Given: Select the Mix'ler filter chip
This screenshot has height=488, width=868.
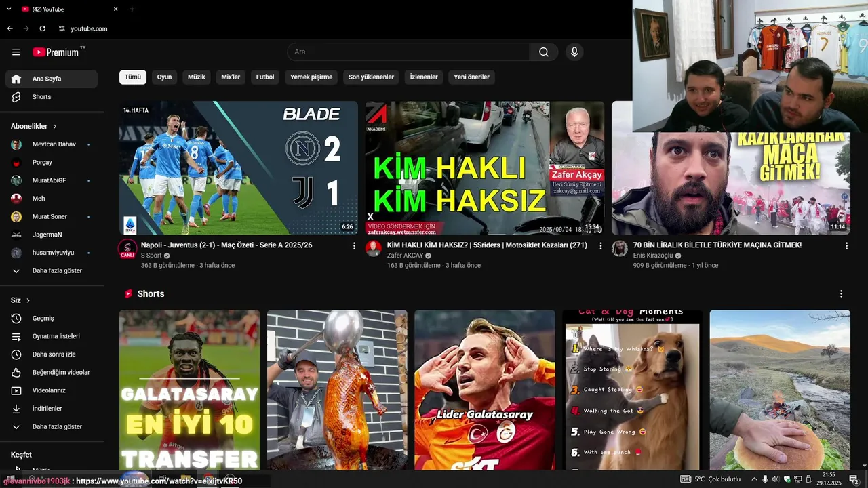Looking at the screenshot, I should pyautogui.click(x=231, y=77).
